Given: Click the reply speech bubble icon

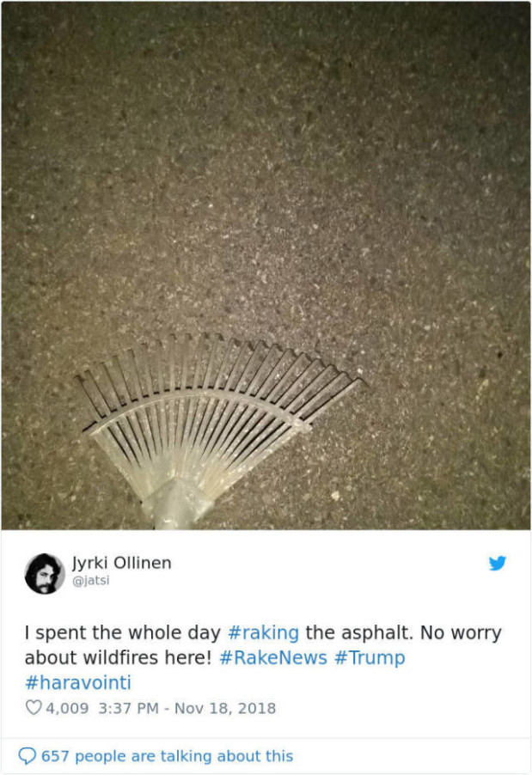Looking at the screenshot, I should [27, 756].
